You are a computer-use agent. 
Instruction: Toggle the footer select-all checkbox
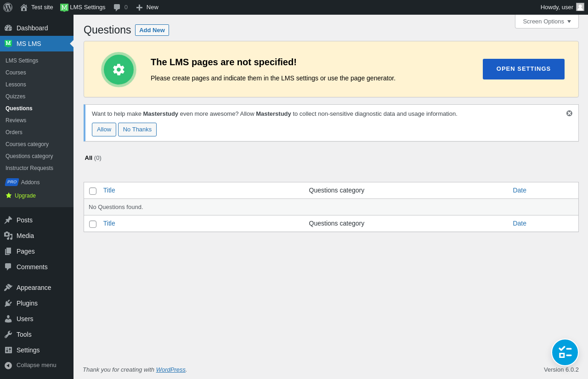click(93, 224)
